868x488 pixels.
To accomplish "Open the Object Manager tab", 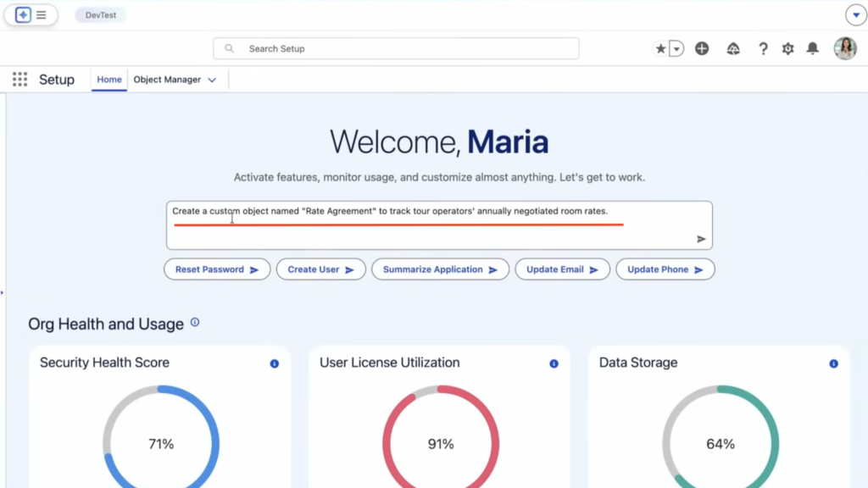I will tap(167, 80).
